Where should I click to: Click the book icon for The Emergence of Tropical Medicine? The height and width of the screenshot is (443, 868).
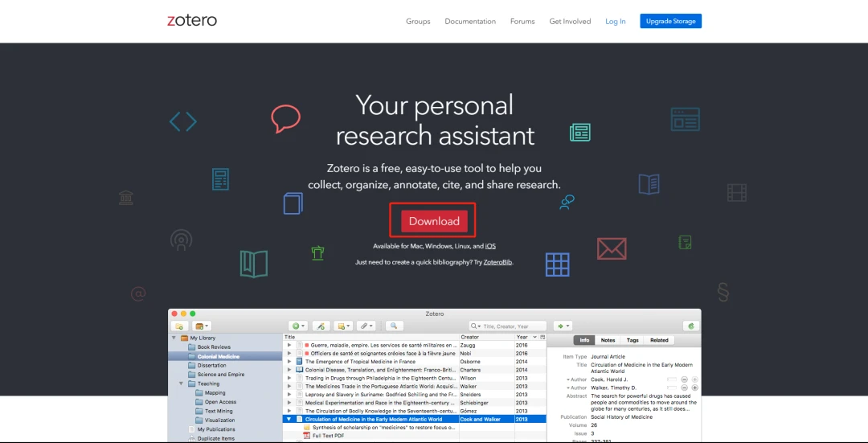coord(300,362)
